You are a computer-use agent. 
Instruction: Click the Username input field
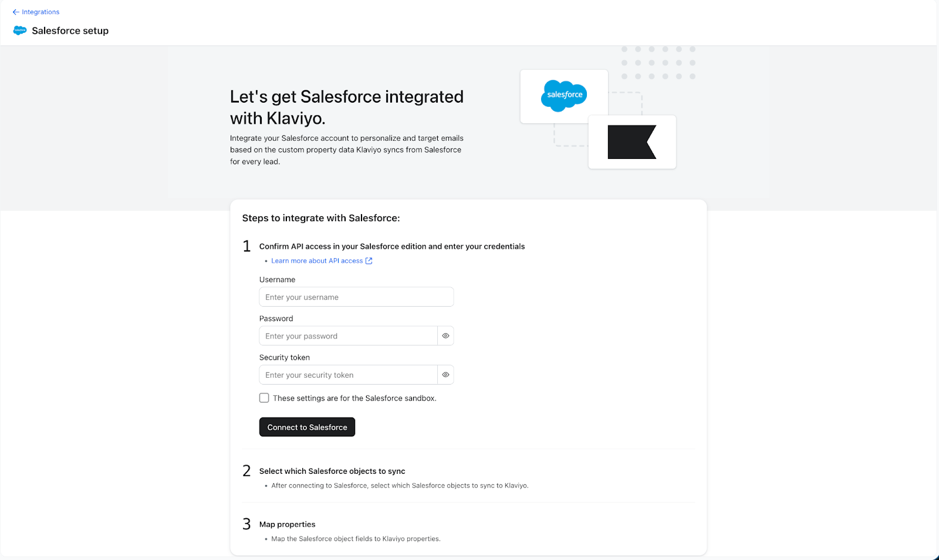356,297
